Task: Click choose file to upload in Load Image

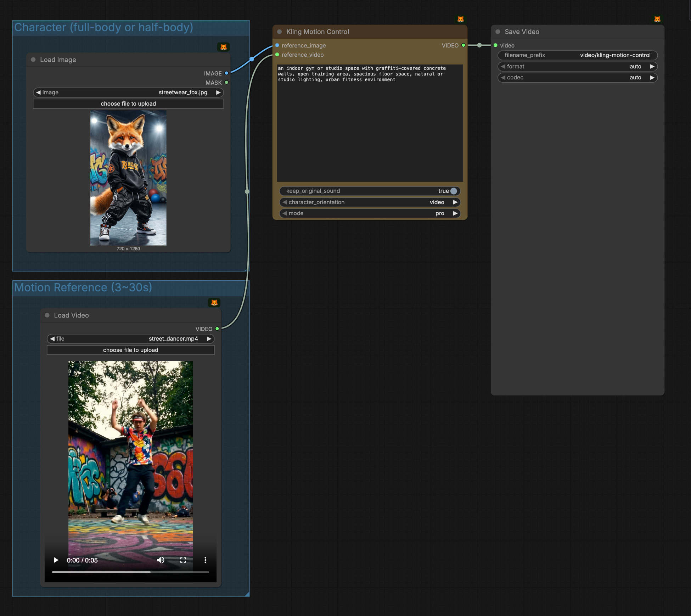Action: pos(128,104)
